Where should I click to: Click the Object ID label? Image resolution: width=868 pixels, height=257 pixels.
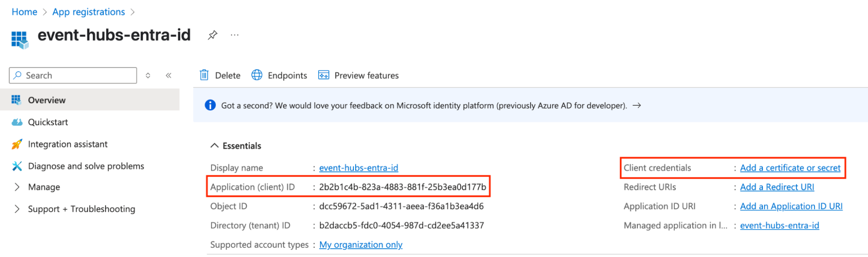229,206
